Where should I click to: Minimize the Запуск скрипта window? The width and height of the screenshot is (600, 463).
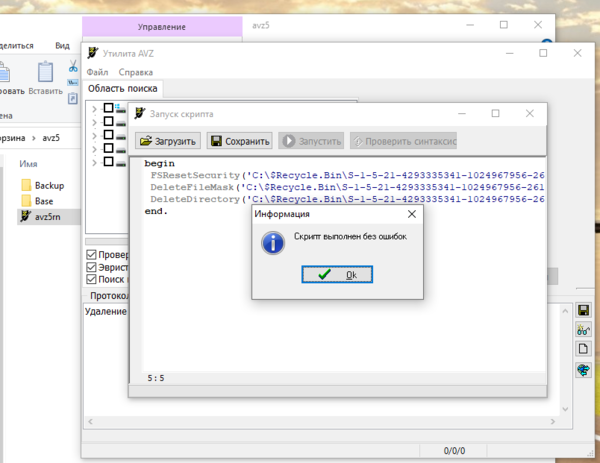pyautogui.click(x=462, y=114)
